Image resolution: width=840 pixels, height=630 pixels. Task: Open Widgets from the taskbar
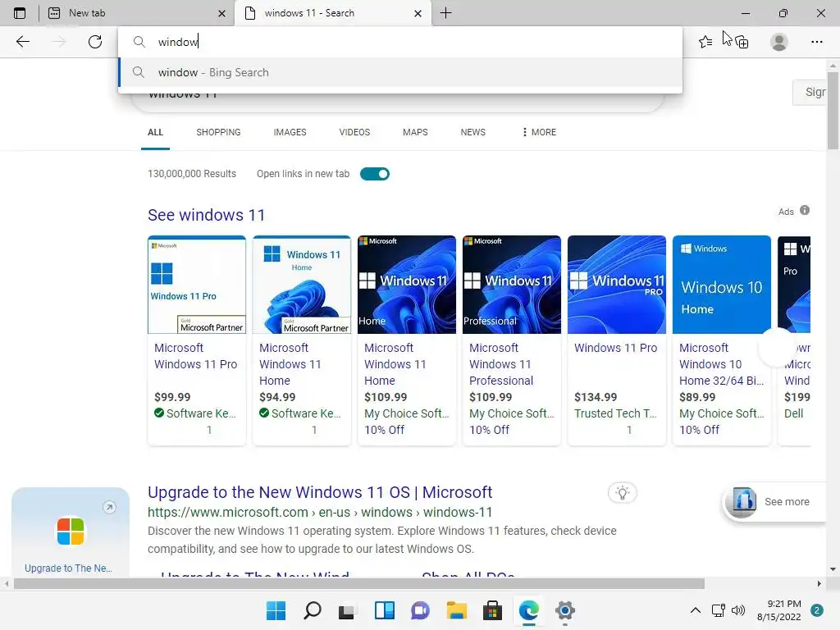(x=384, y=610)
